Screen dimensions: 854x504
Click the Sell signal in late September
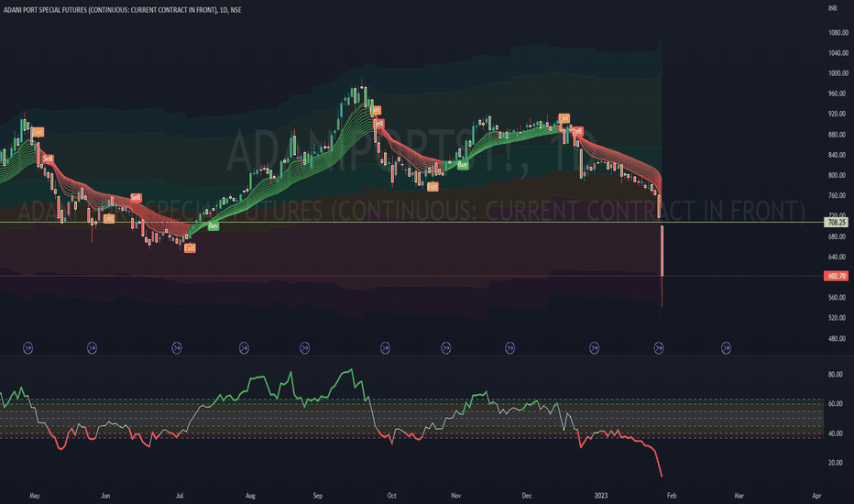pyautogui.click(x=379, y=125)
